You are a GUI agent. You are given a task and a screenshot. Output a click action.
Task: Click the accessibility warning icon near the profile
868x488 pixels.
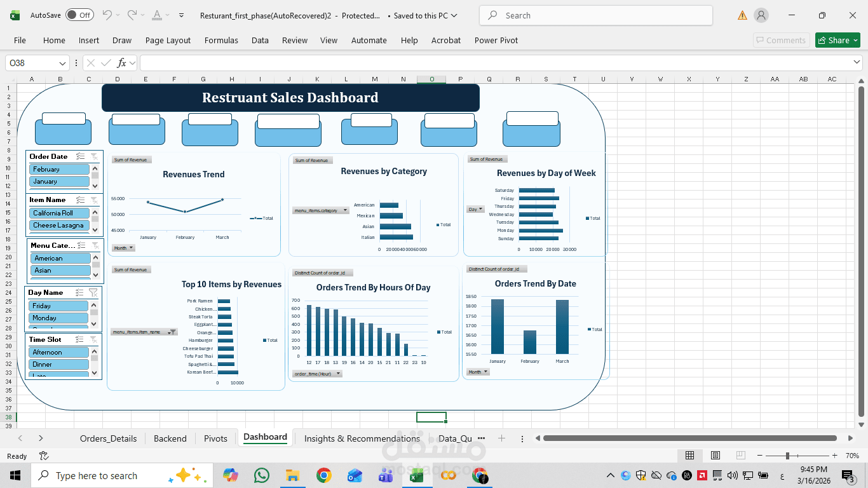[742, 14]
